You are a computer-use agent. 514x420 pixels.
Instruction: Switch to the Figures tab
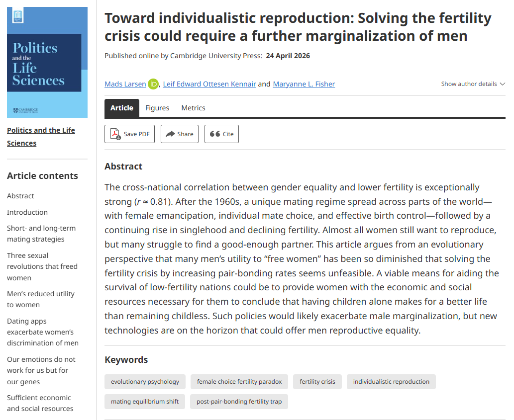157,108
